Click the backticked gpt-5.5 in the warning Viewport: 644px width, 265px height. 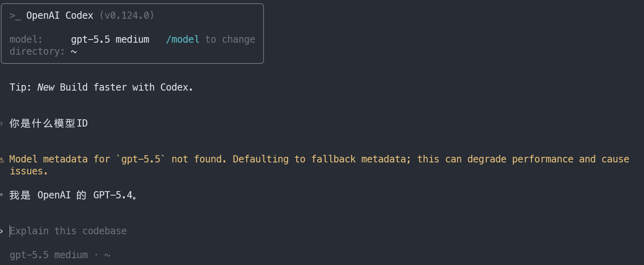pyautogui.click(x=141, y=159)
